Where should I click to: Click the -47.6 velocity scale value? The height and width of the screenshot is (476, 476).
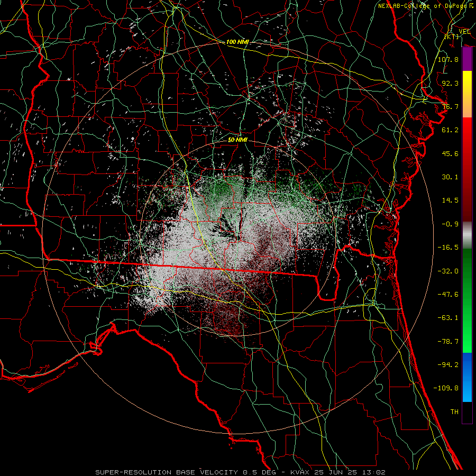click(448, 295)
